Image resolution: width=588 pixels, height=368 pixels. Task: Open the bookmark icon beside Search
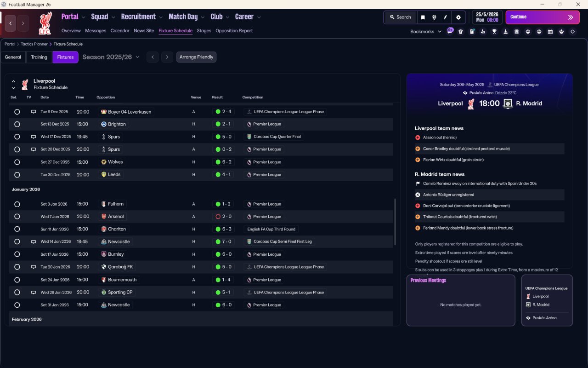click(x=423, y=17)
